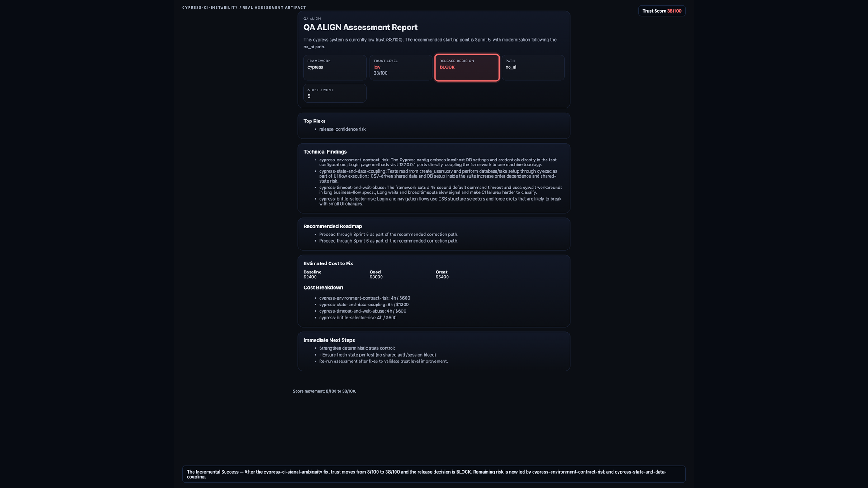
Task: Click breakdown row 'cypress-state-and-data-coupling: 8h / $1200'
Action: coord(364,305)
